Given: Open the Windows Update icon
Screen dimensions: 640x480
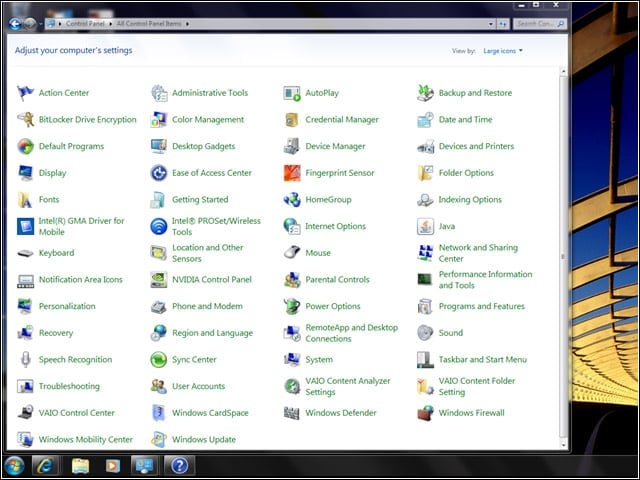Looking at the screenshot, I should point(159,440).
